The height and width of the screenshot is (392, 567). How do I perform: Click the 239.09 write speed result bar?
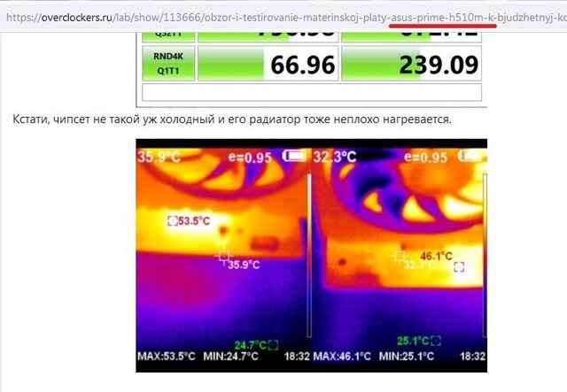411,63
